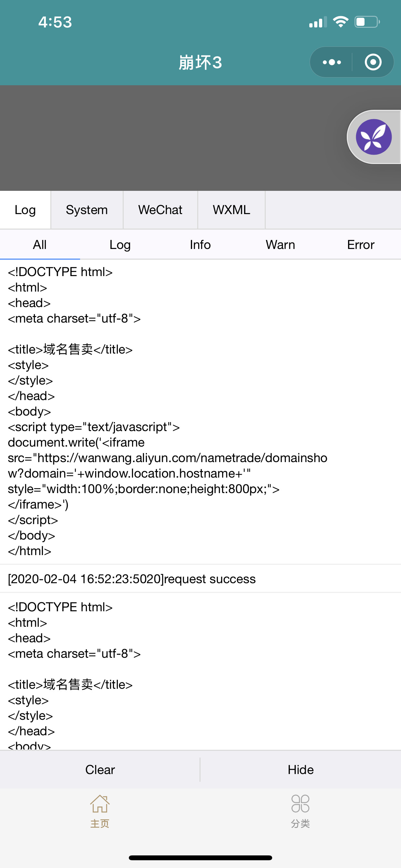Clear the console log
This screenshot has height=868, width=401.
pyautogui.click(x=100, y=770)
